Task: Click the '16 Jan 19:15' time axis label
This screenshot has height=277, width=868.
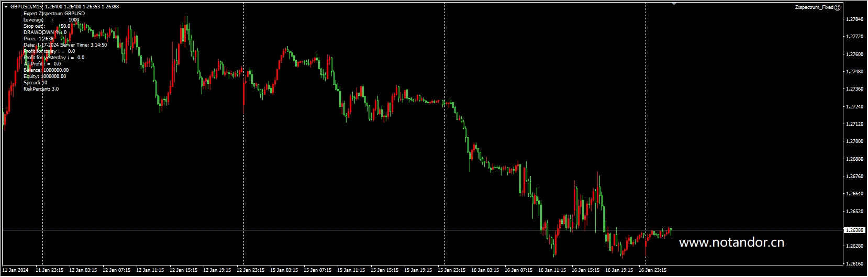Action: [x=619, y=271]
